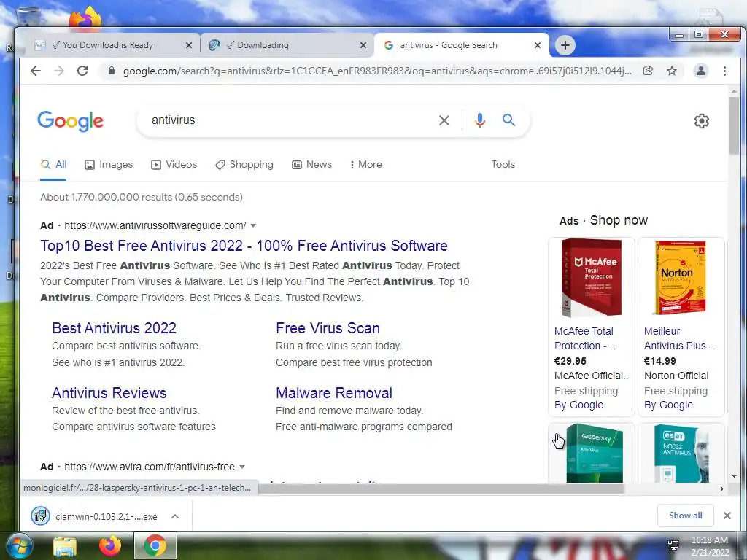Open 'Top10 Best Free Antivirus 2022' ad link
Image resolution: width=747 pixels, height=560 pixels.
tap(244, 246)
